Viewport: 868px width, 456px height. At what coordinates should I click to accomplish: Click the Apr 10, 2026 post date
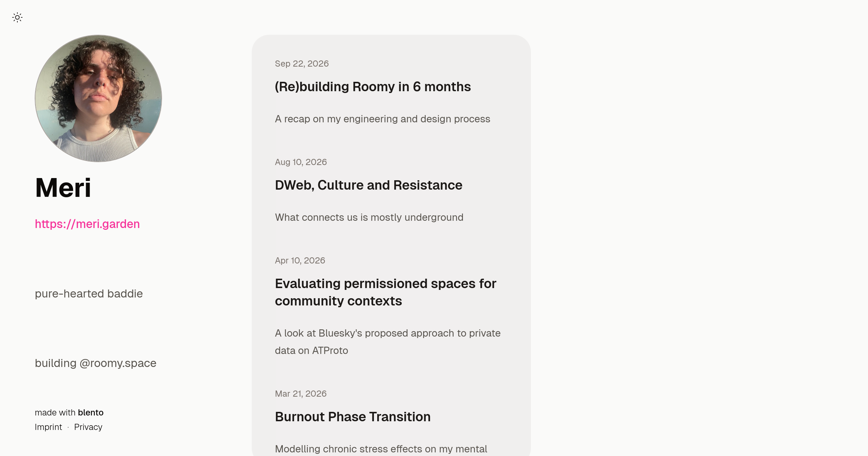tap(300, 261)
